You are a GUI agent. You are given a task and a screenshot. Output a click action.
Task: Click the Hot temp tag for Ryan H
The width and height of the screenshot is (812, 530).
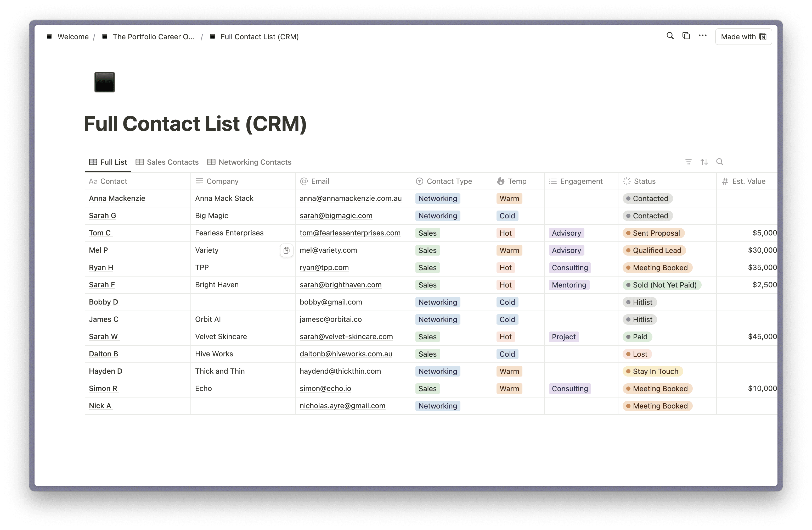[505, 268]
